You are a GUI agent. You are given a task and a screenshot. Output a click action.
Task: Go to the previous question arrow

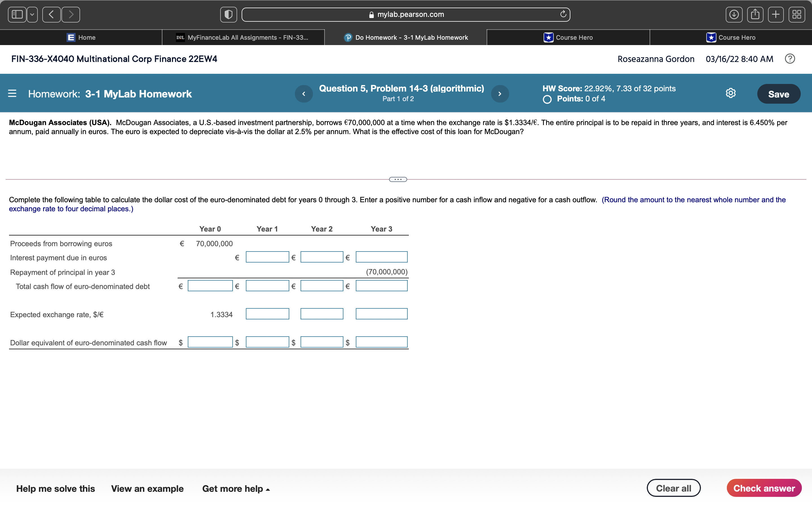coord(304,94)
